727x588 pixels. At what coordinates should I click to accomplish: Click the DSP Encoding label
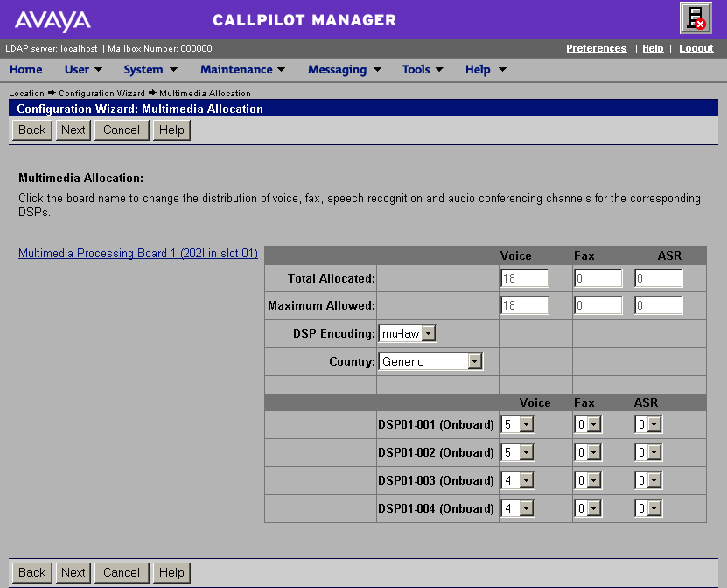(x=334, y=334)
